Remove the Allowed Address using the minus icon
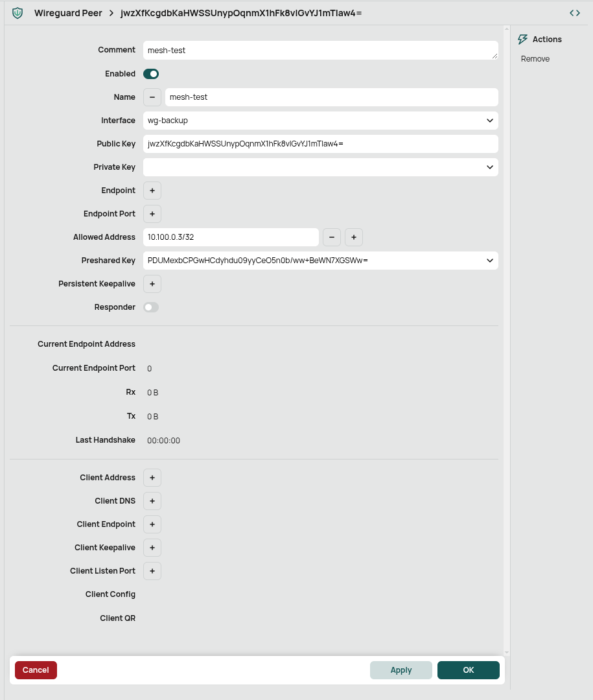Viewport: 593px width, 700px height. click(332, 237)
